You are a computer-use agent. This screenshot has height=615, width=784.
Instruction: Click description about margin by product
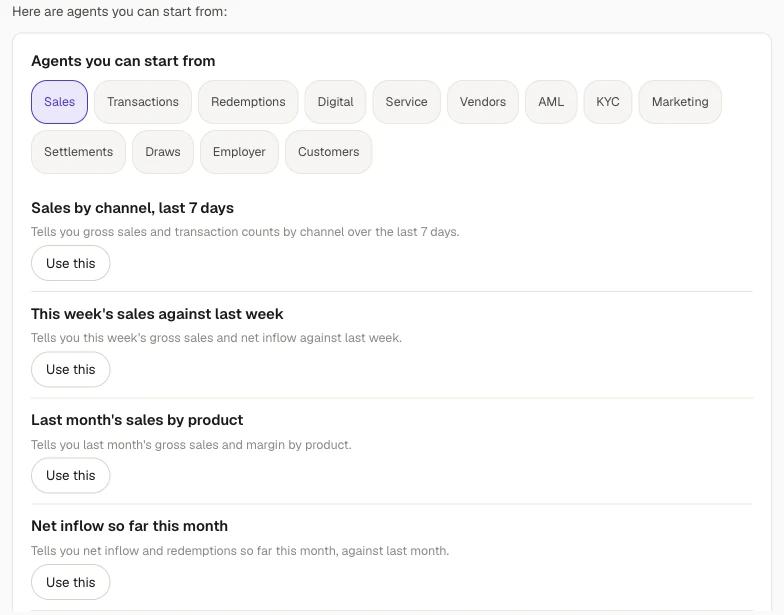(x=192, y=444)
